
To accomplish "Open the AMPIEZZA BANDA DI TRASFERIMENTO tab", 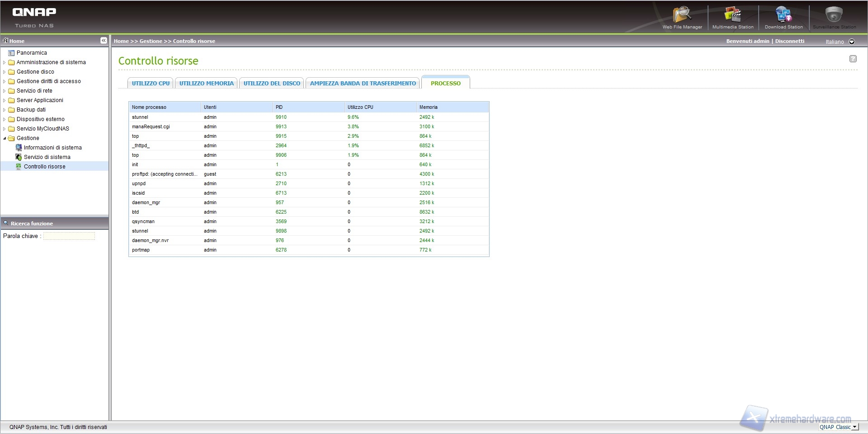I will (363, 84).
